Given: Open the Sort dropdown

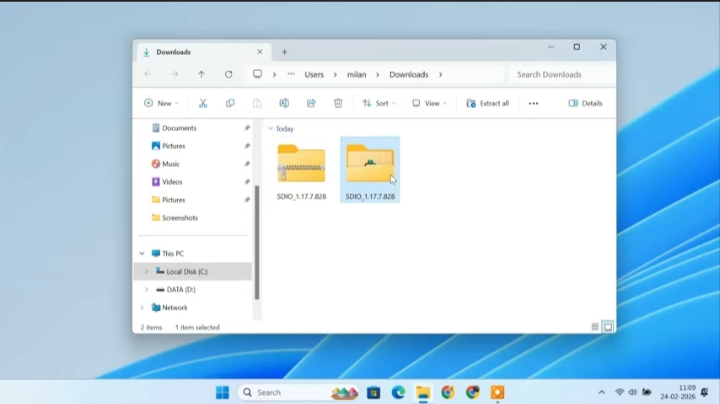Looking at the screenshot, I should 379,103.
